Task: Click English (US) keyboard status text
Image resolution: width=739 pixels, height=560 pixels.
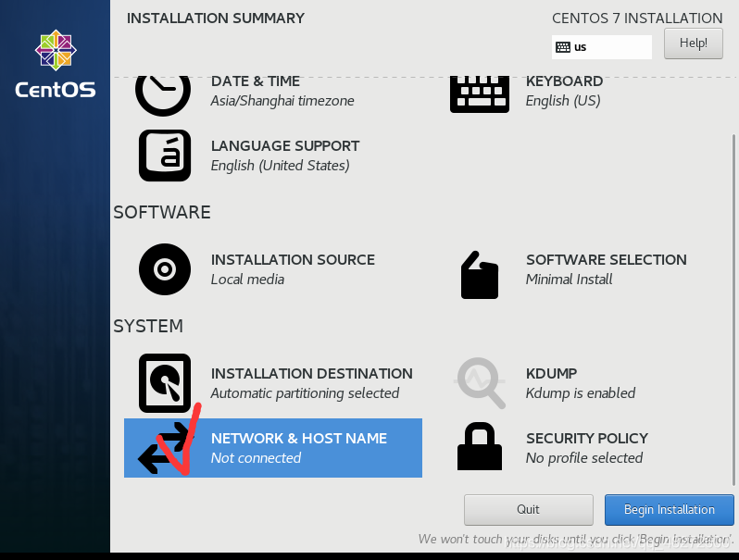Action: (563, 101)
